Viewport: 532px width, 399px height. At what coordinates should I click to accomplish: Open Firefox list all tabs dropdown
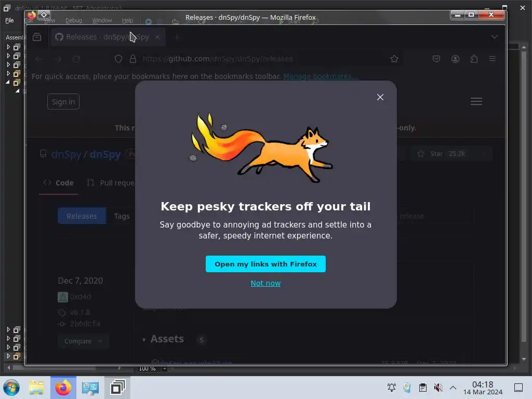pyautogui.click(x=495, y=37)
